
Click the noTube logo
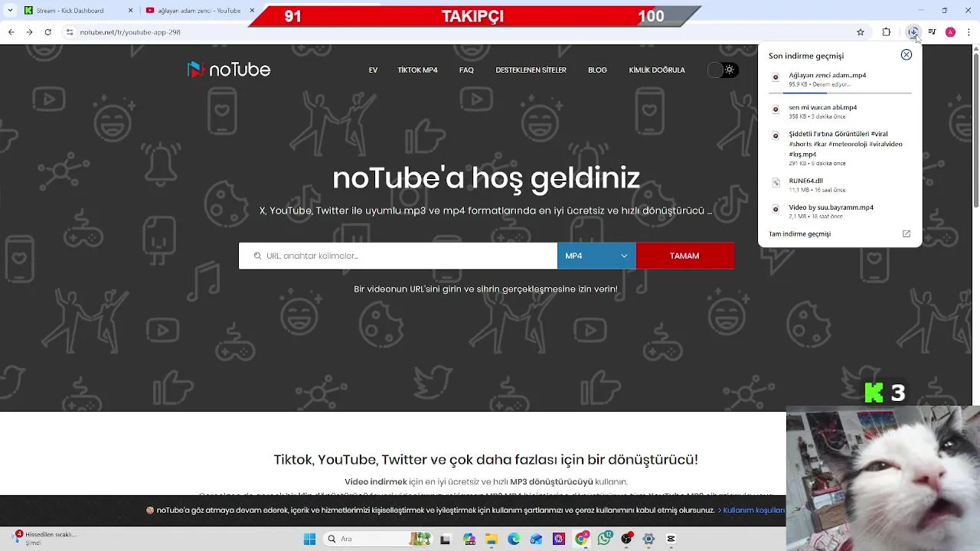tap(229, 70)
